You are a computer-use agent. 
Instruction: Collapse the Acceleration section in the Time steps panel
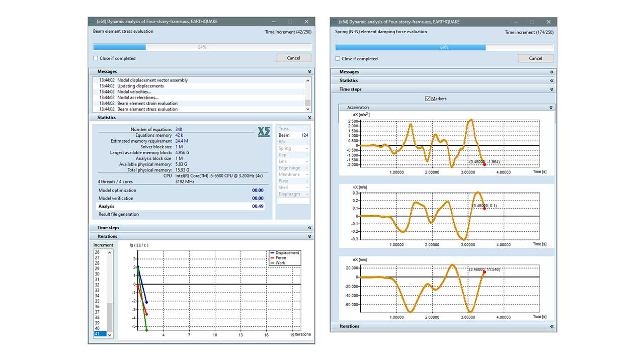(550, 107)
